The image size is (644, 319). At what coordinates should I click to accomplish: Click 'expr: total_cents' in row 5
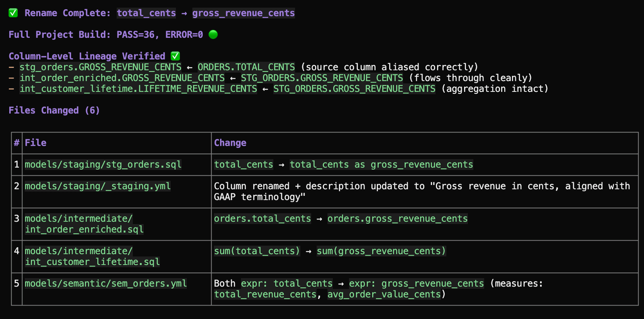(287, 284)
